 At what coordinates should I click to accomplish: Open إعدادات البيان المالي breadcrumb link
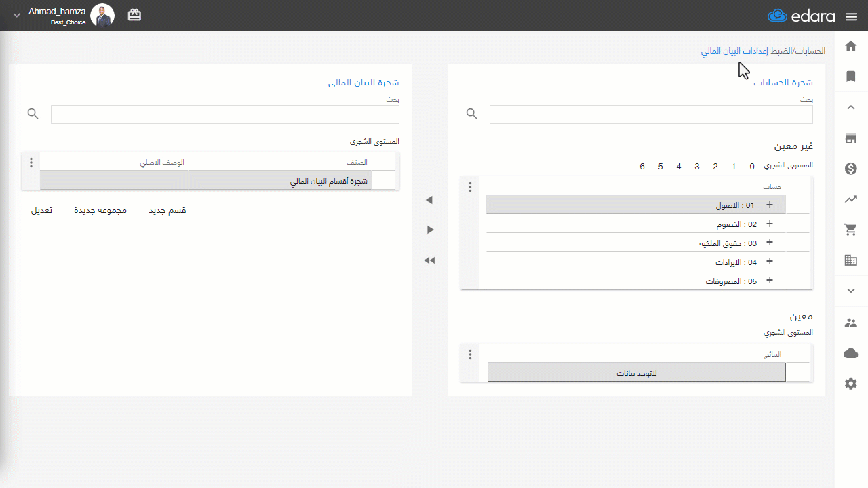734,51
